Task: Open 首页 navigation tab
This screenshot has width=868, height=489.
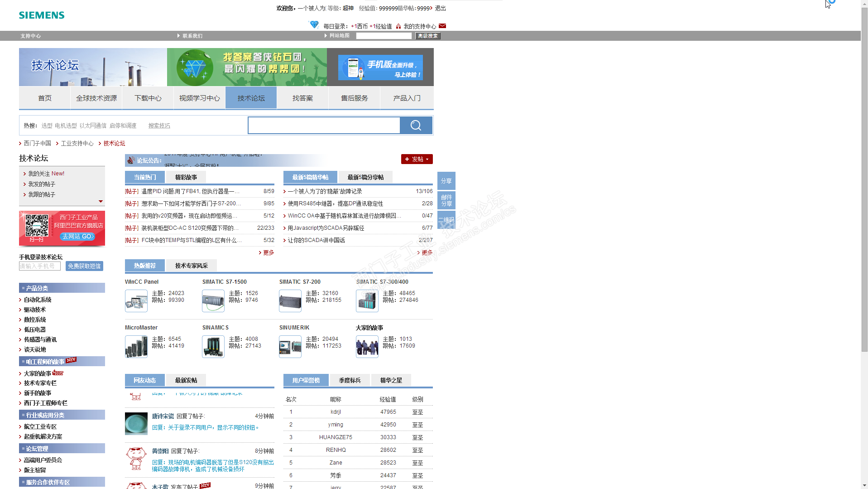Action: 45,98
